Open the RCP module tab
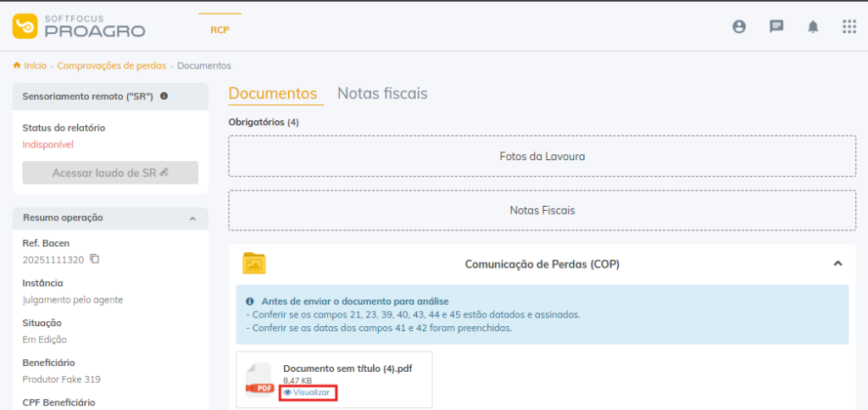The image size is (868, 410). [x=220, y=30]
